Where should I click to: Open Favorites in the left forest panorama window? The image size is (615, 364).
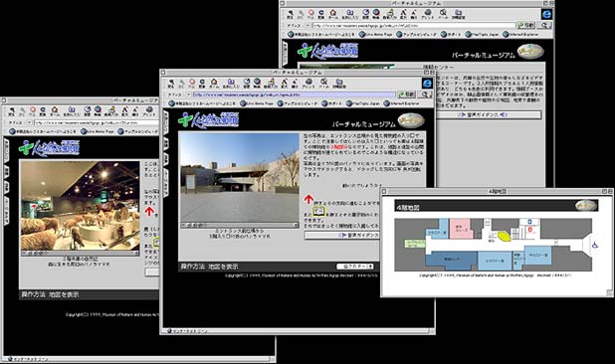72,111
